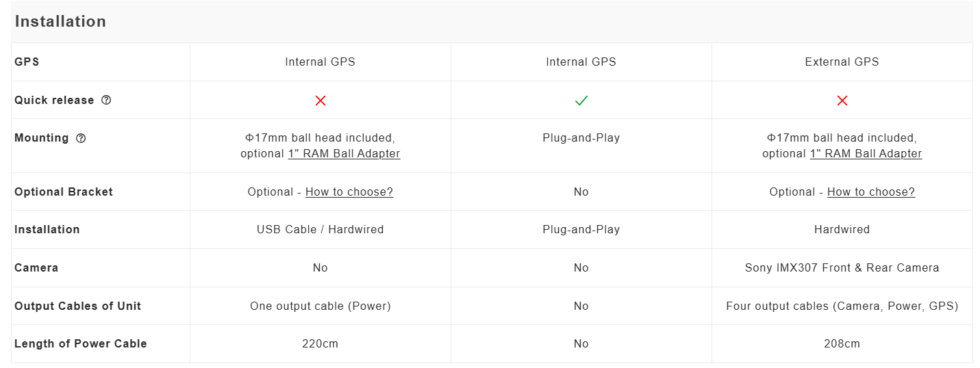Click the 'Camera' row label

click(36, 268)
